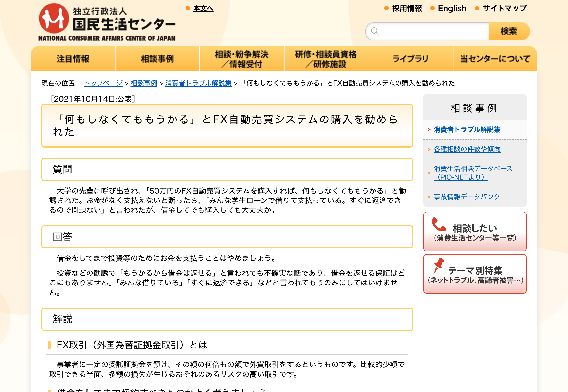Click the orange arrow beside 消費生活相談データベース
Image resolution: width=568 pixels, height=392 pixels.
pos(429,173)
